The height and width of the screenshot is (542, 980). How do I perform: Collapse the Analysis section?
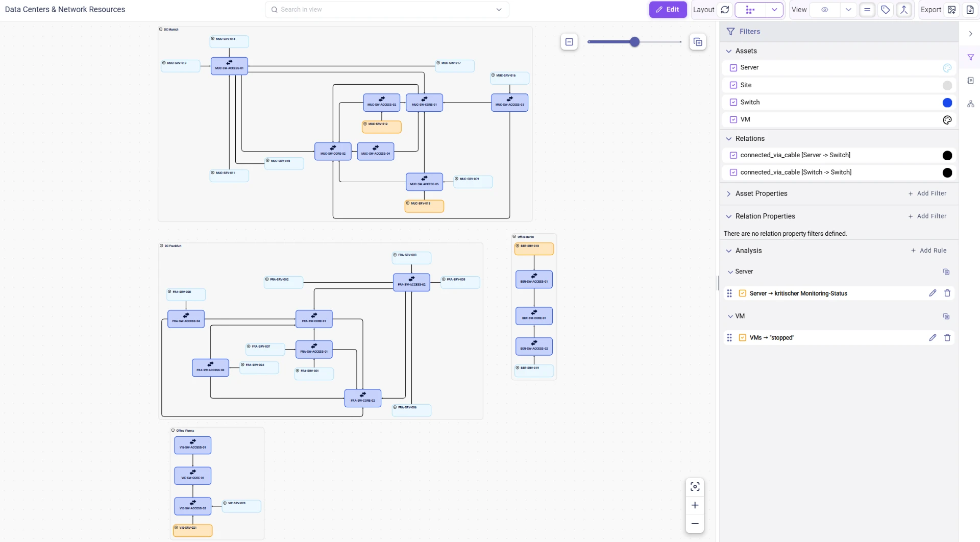click(x=729, y=251)
